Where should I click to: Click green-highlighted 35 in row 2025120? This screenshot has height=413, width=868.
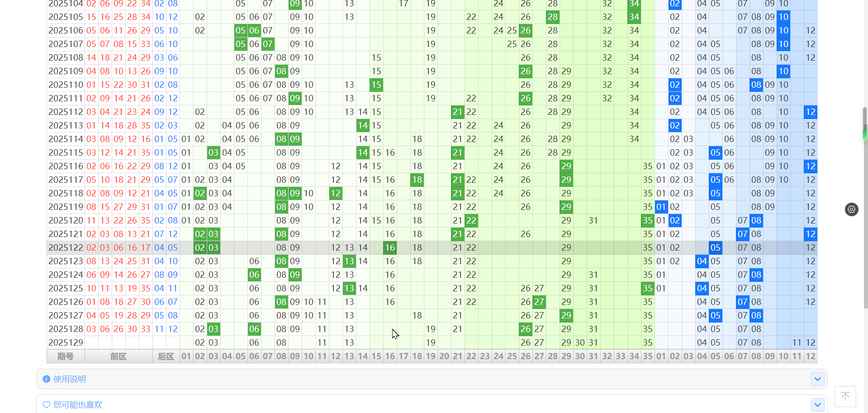[648, 220]
